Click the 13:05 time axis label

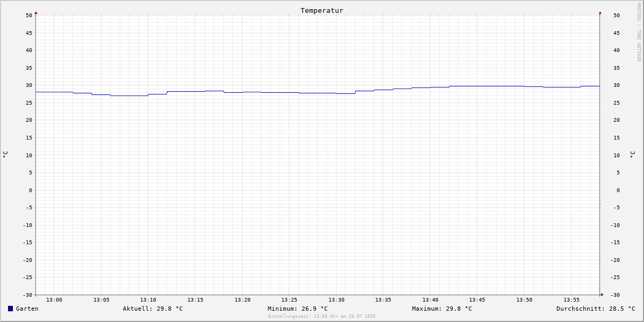click(101, 299)
